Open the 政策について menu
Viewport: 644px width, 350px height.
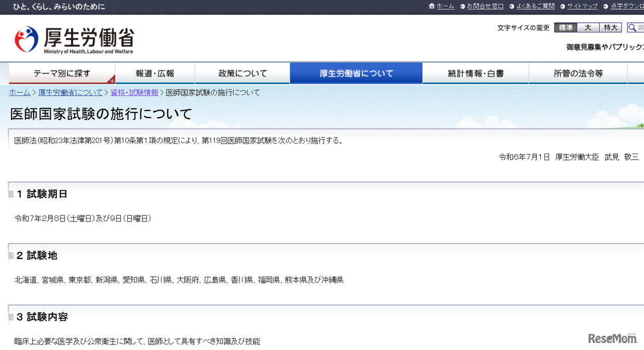click(243, 74)
